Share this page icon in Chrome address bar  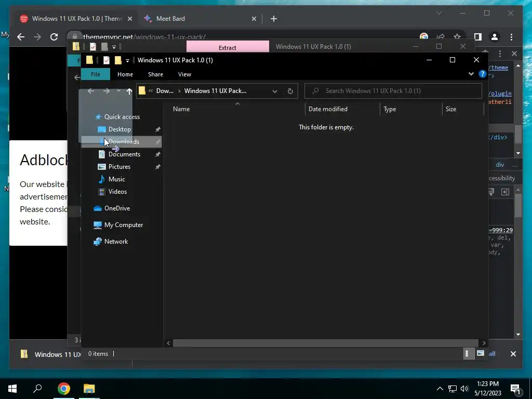tap(441, 37)
